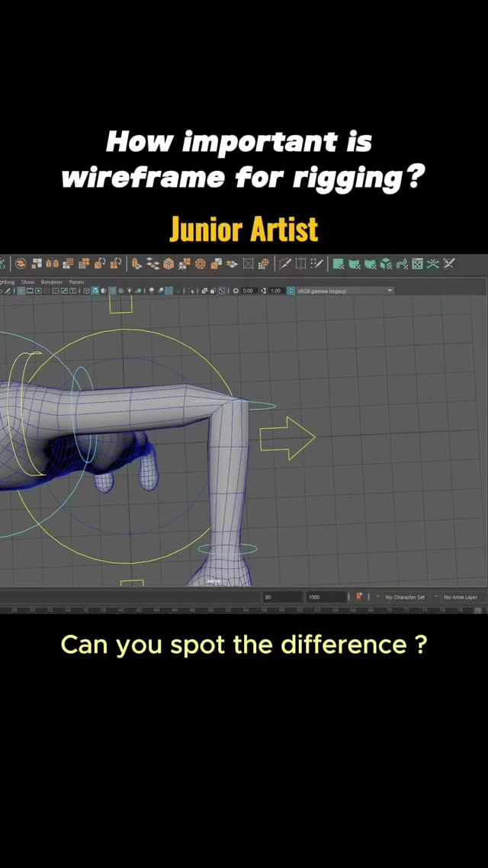The width and height of the screenshot is (488, 868).
Task: Select the blue wrist ring control
Action: pos(227,549)
